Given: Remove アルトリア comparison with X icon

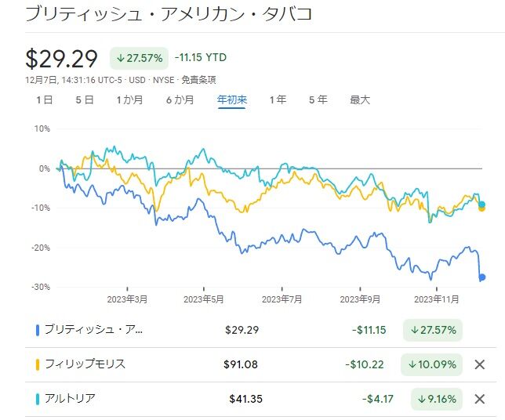Looking at the screenshot, I should click(x=480, y=399).
